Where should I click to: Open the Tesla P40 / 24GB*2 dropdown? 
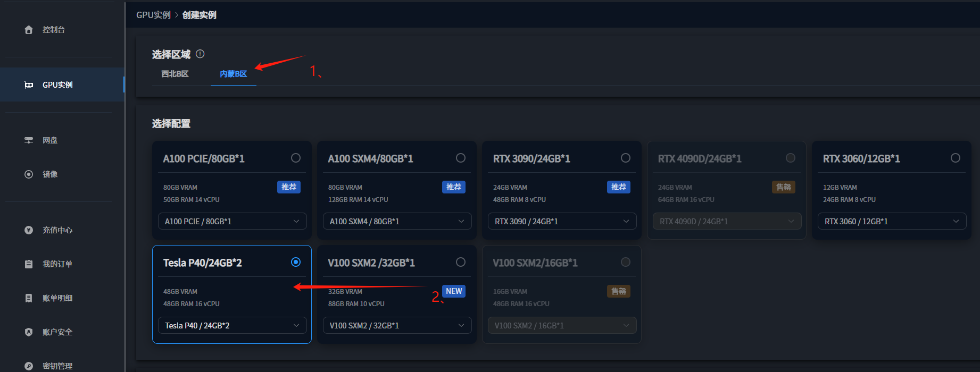232,325
